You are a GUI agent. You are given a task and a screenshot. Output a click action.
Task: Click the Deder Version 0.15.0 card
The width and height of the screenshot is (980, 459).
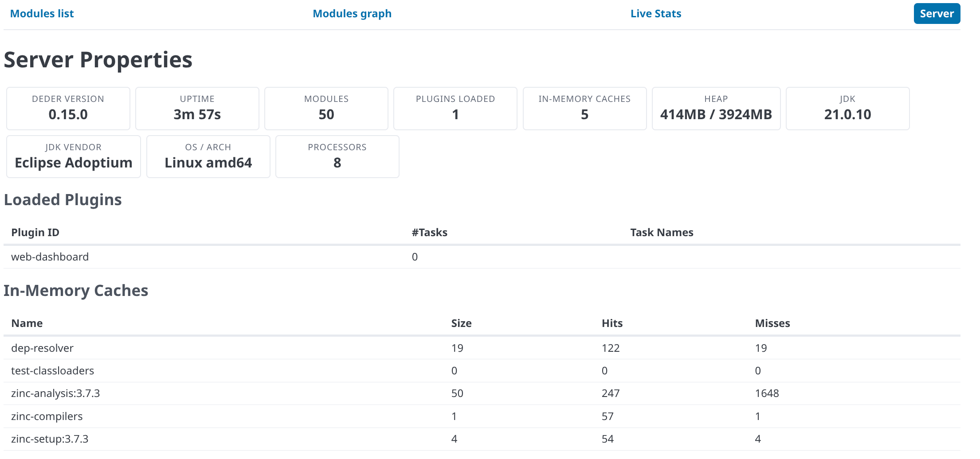click(68, 109)
